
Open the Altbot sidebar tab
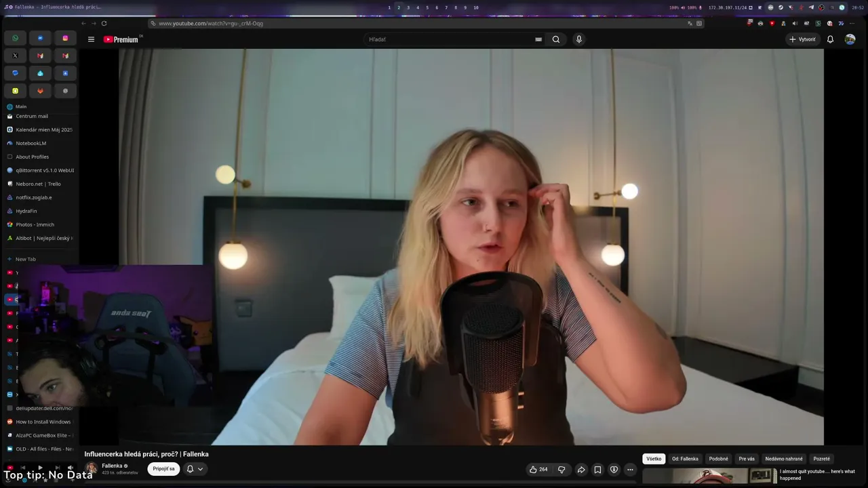pos(39,238)
